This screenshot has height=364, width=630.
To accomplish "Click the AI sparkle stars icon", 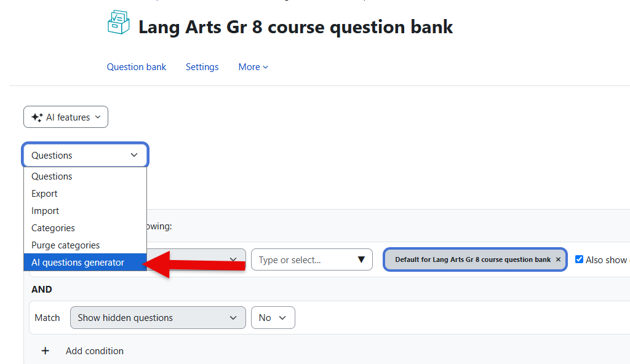I will pyautogui.click(x=37, y=117).
